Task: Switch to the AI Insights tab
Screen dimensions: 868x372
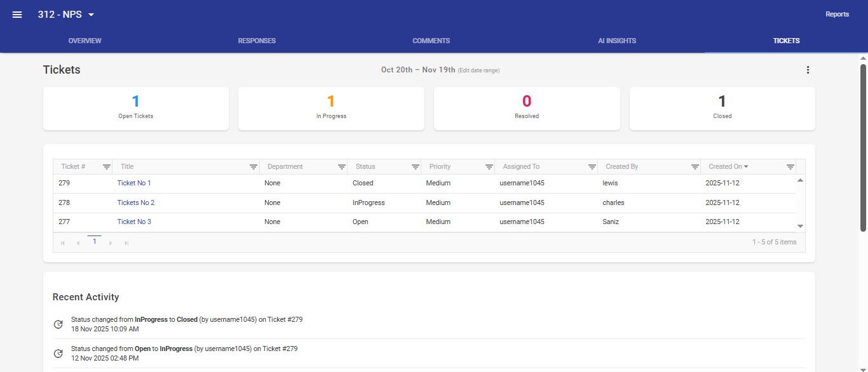Action: point(616,41)
